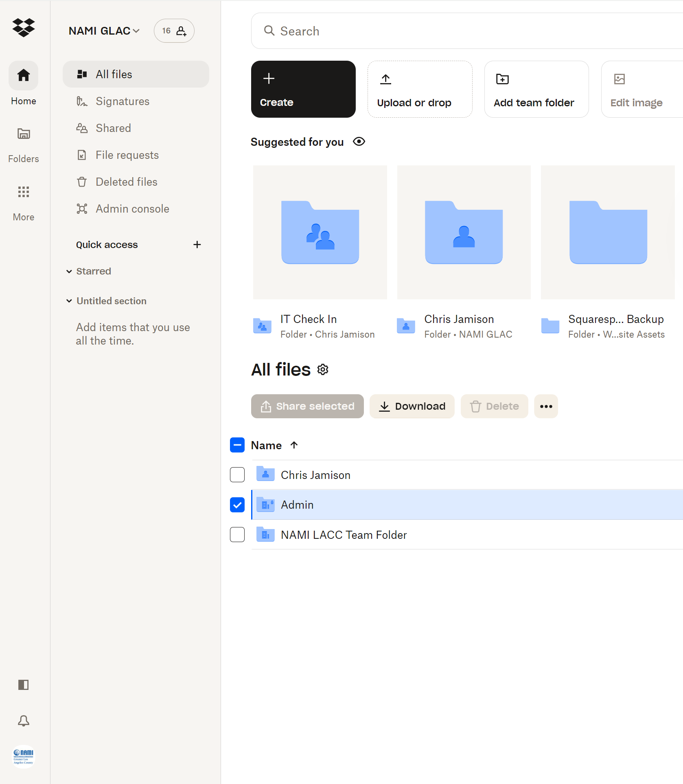Open notifications bell
This screenshot has width=683, height=784.
pos(24,721)
